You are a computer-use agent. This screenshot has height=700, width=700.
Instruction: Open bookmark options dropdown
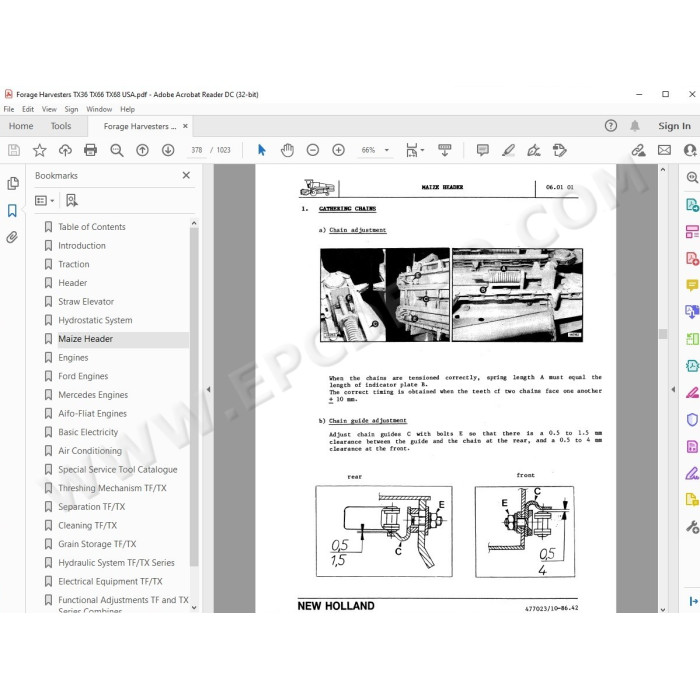point(45,200)
